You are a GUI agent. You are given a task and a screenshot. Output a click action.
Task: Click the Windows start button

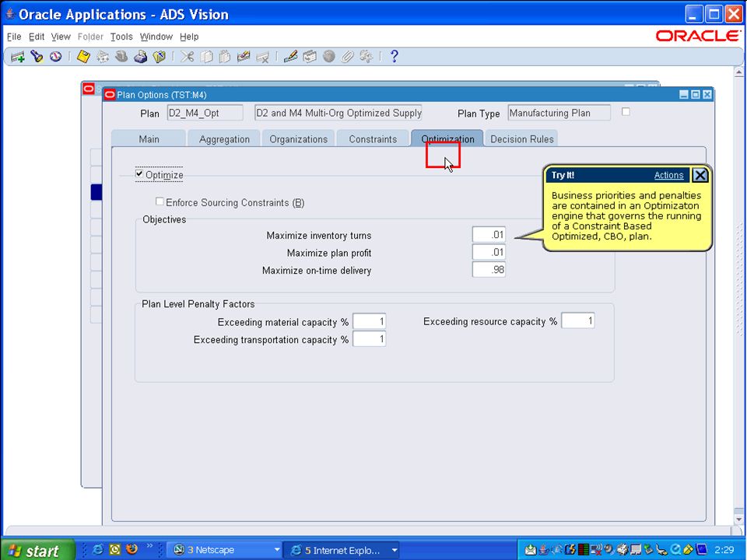click(x=37, y=550)
